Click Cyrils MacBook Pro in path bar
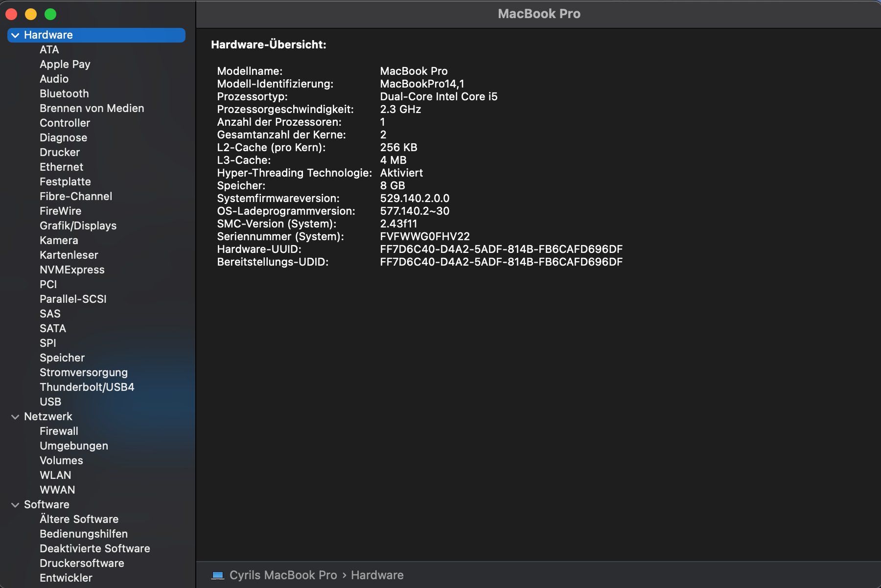 [x=283, y=575]
